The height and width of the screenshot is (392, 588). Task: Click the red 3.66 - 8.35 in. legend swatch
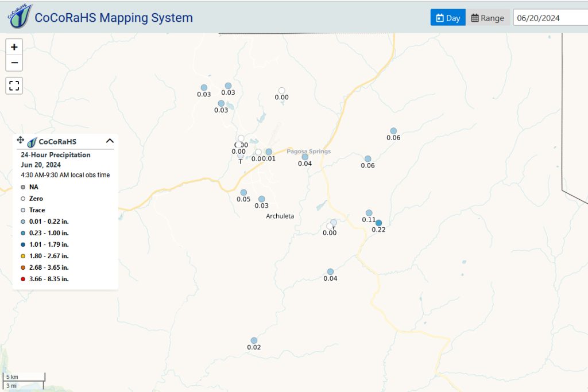coord(23,279)
